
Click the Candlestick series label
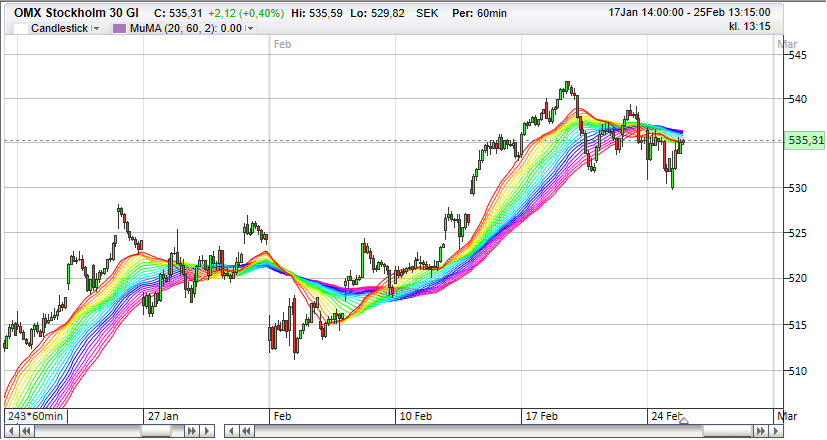(59, 28)
